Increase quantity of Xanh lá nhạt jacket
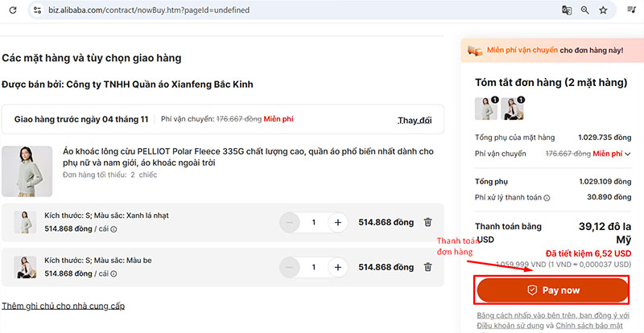The image size is (644, 333). pos(338,223)
